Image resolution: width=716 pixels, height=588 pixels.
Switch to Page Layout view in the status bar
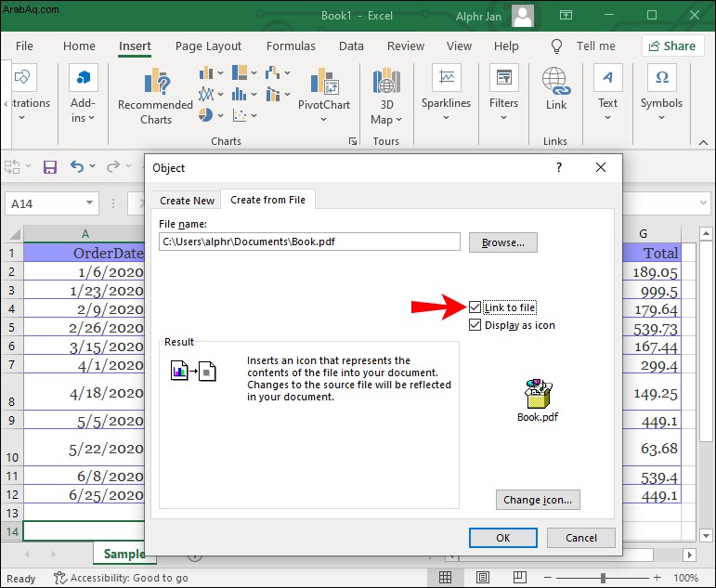click(x=483, y=578)
